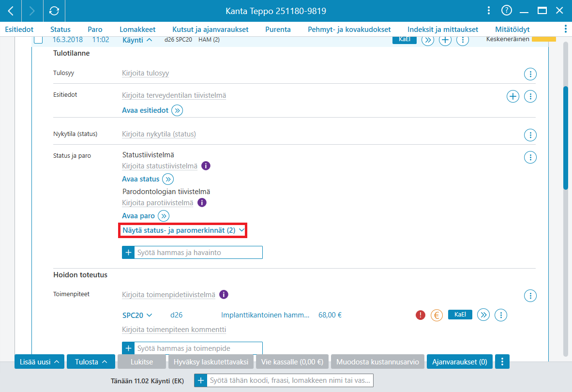Open the Tulosta print menu

pos(91,362)
